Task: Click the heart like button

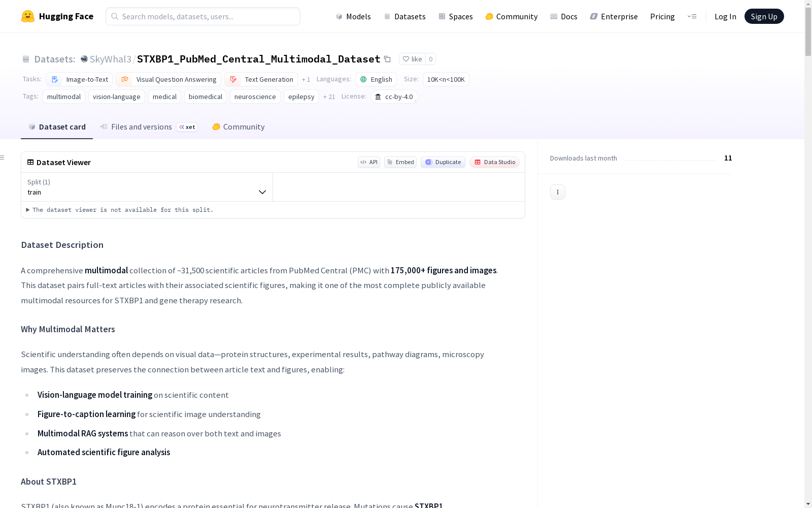Action: click(412, 59)
